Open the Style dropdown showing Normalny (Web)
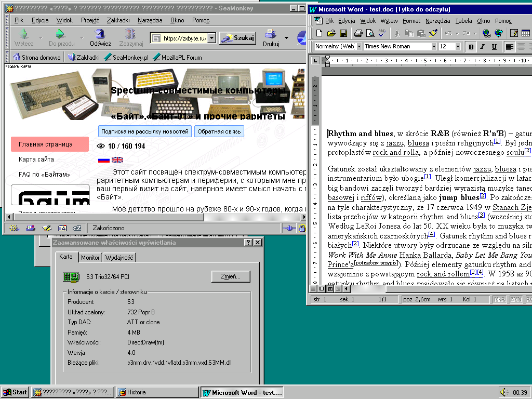The height and width of the screenshot is (399, 532). [358, 46]
